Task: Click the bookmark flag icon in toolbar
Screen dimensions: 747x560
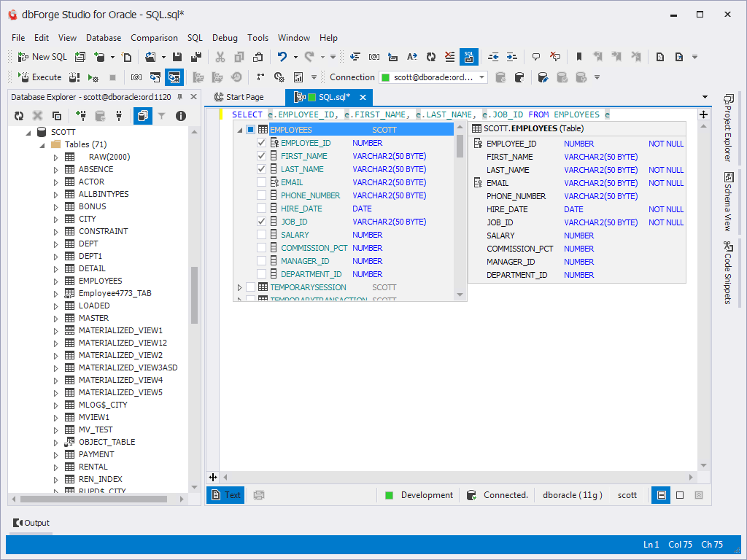Action: (579, 57)
